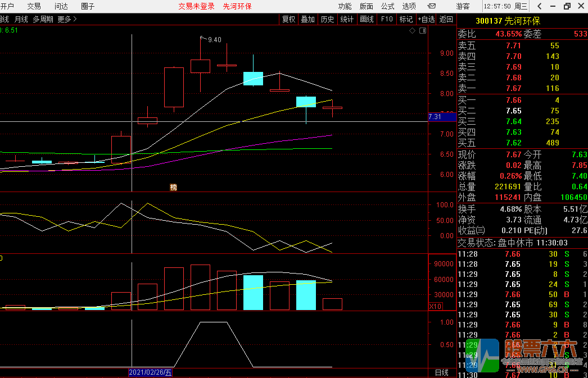Switch to 月线 monthly chart
588x378 pixels.
coord(21,19)
